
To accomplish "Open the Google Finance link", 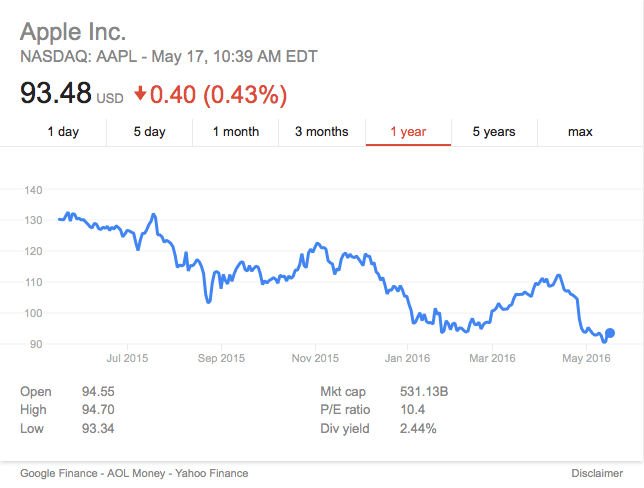I will 58,473.
